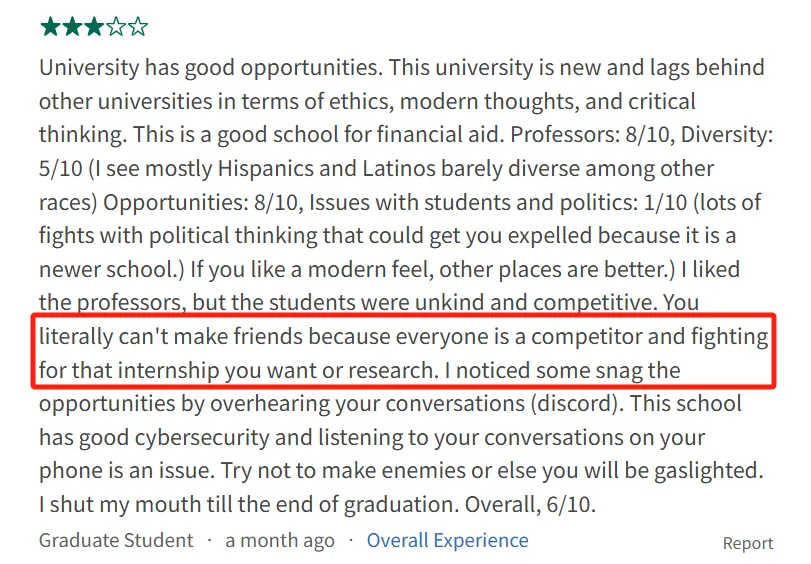Click the second filled rating star
This screenshot has height=564, width=811.
point(72,27)
